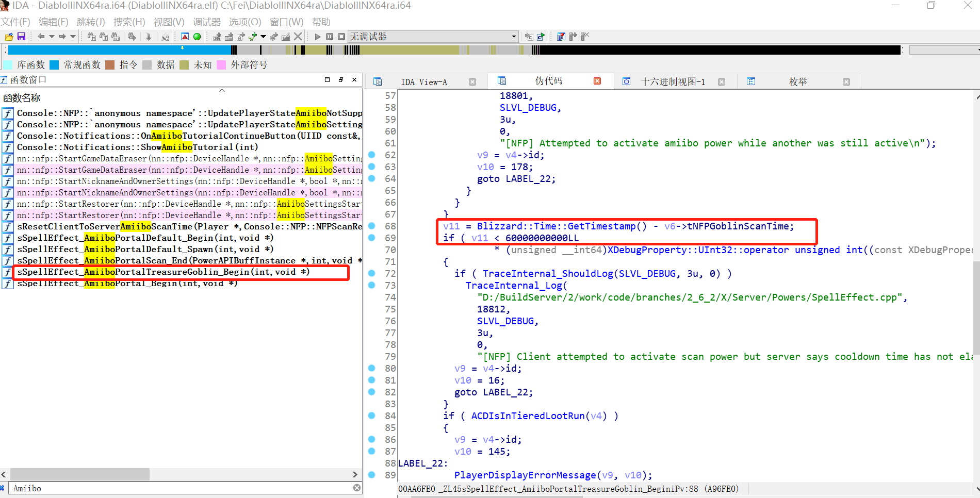This screenshot has height=498, width=980.
Task: Open the 帮助 menu
Action: (321, 22)
